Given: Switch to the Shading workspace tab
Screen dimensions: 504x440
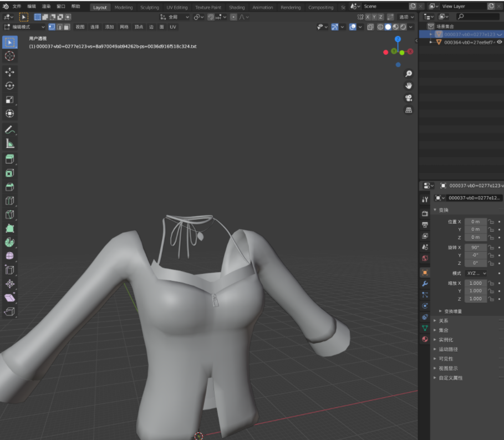Looking at the screenshot, I should click(x=237, y=7).
